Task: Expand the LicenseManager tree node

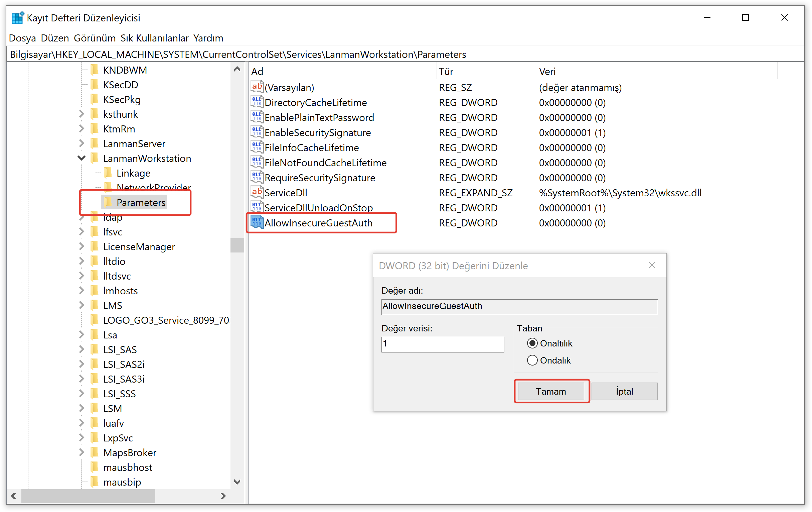Action: click(81, 247)
